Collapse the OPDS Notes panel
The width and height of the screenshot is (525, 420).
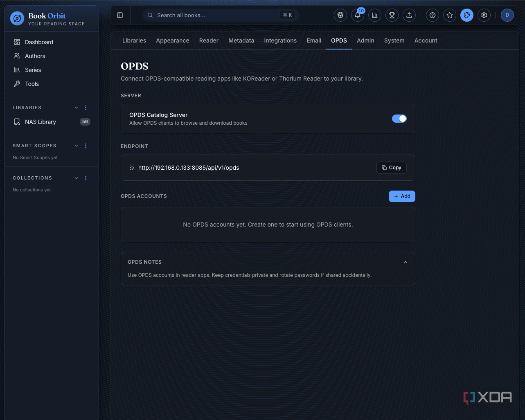[x=406, y=262]
